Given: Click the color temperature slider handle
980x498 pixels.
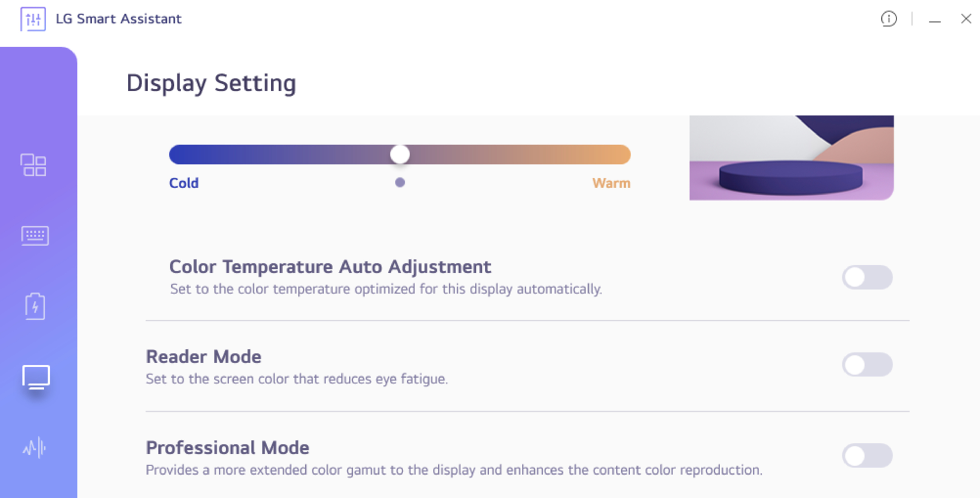Looking at the screenshot, I should click(400, 154).
